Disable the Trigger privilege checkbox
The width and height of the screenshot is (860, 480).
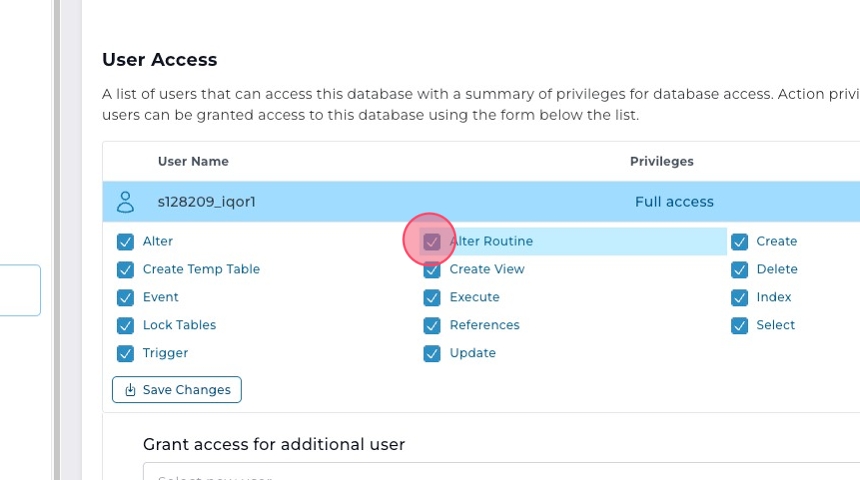(x=125, y=354)
